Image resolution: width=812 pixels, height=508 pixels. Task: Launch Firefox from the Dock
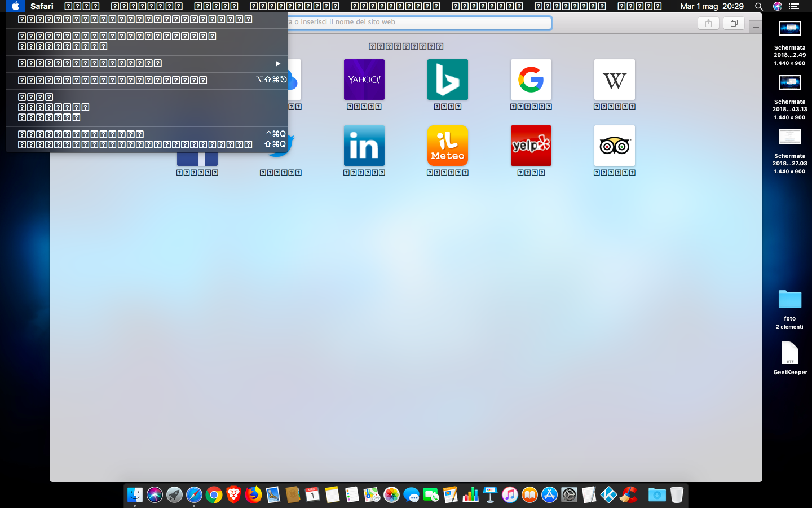pyautogui.click(x=253, y=495)
